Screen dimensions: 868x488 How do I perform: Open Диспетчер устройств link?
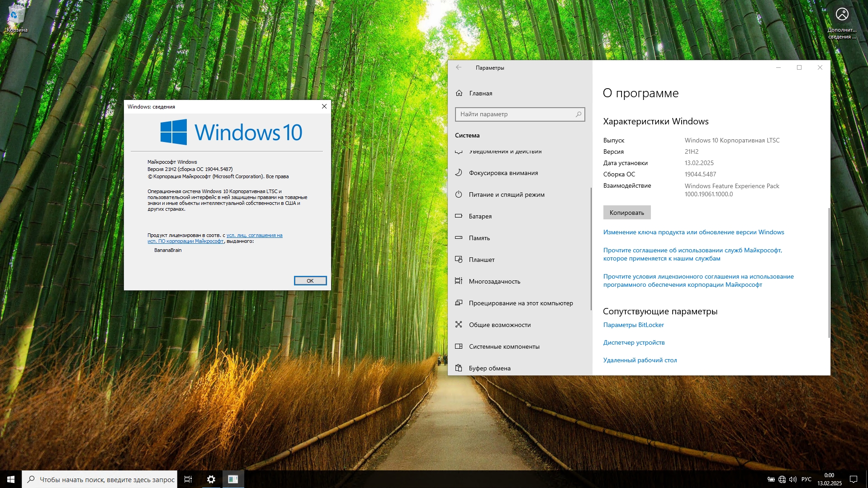634,342
